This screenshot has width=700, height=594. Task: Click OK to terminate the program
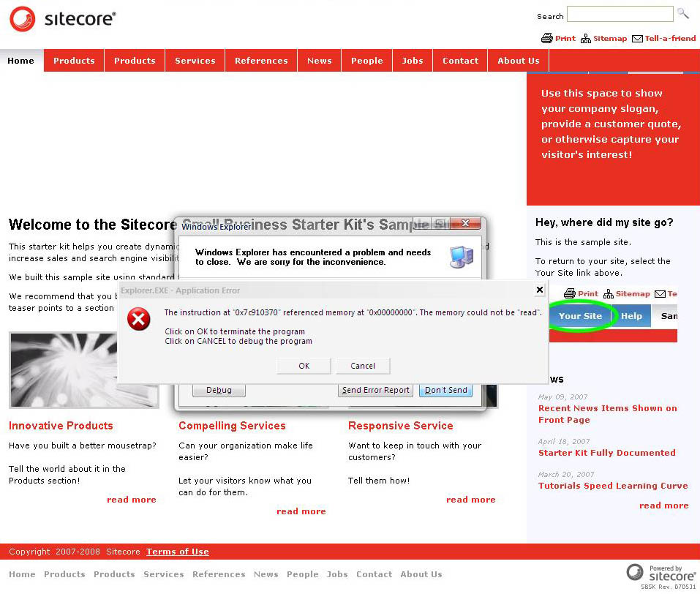coord(304,366)
